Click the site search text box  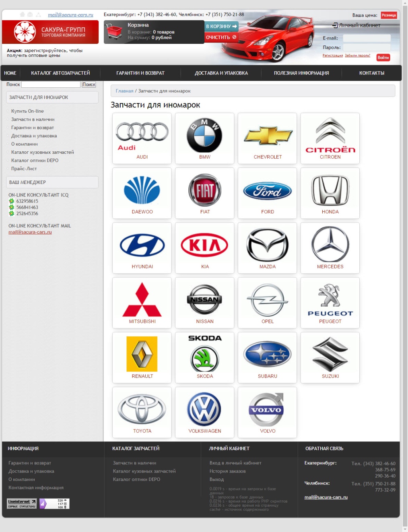coord(51,85)
